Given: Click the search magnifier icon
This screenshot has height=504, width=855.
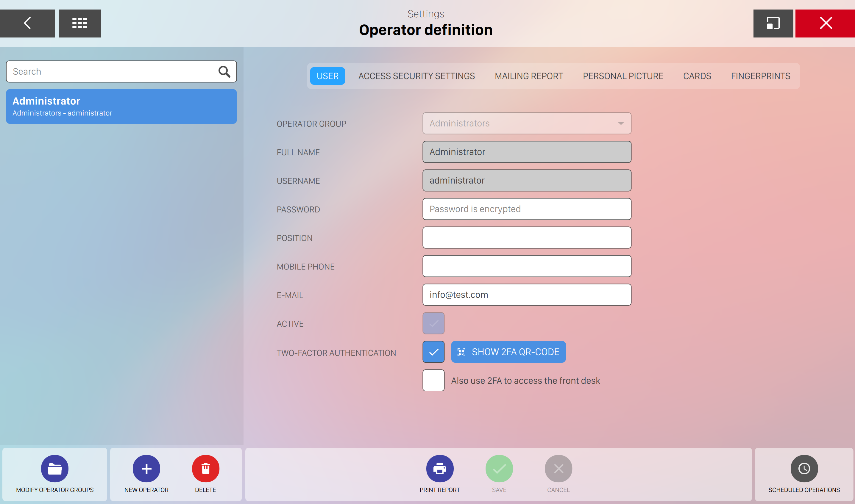Looking at the screenshot, I should [224, 71].
